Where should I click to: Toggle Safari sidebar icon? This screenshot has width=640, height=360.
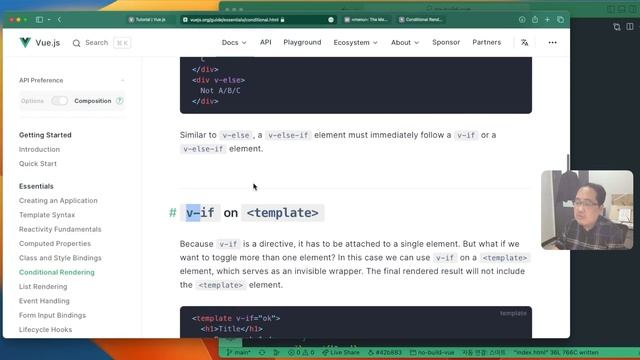coord(39,20)
